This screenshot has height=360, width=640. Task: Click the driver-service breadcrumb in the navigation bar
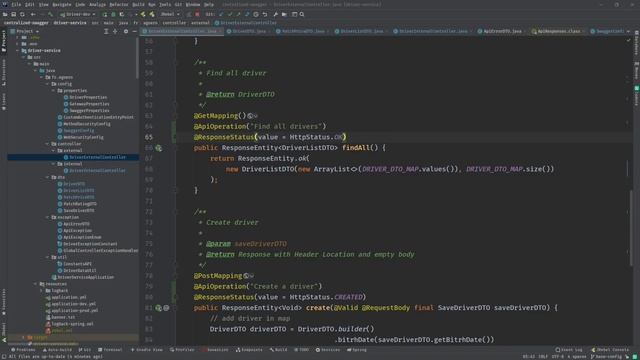pos(70,23)
